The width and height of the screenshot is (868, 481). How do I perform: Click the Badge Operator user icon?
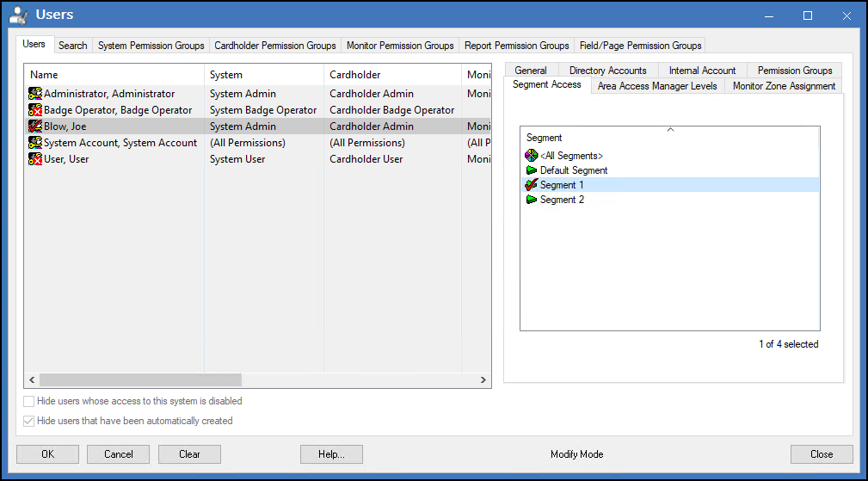pyautogui.click(x=35, y=110)
